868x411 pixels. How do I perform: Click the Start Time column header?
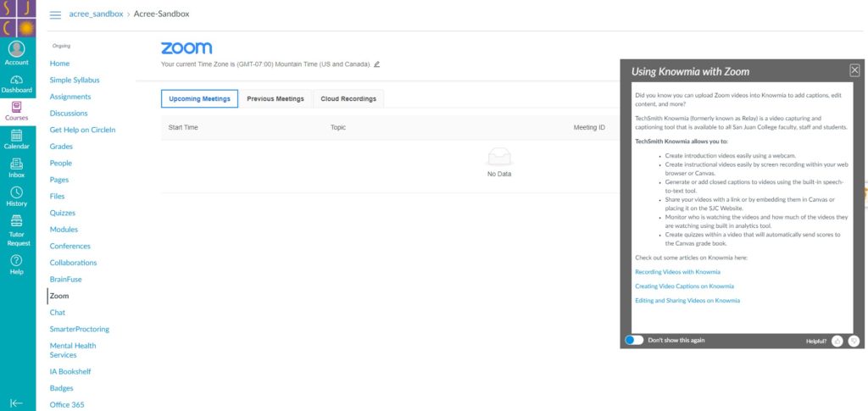[x=183, y=128]
